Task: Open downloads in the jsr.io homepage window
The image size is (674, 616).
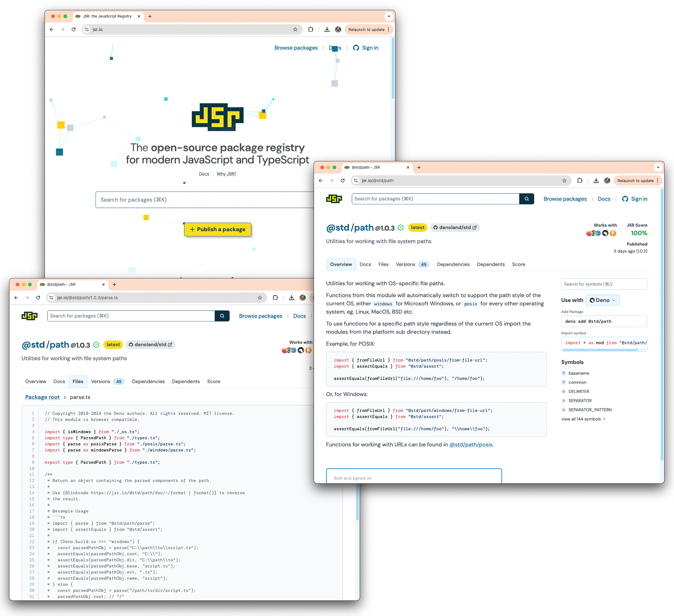Action: pos(327,29)
